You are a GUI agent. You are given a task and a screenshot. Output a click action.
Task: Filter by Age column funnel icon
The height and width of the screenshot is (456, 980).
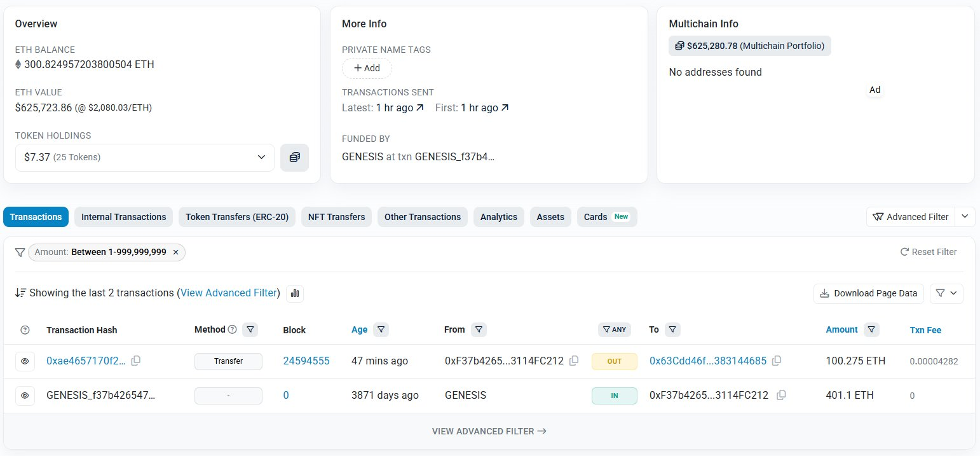click(381, 329)
